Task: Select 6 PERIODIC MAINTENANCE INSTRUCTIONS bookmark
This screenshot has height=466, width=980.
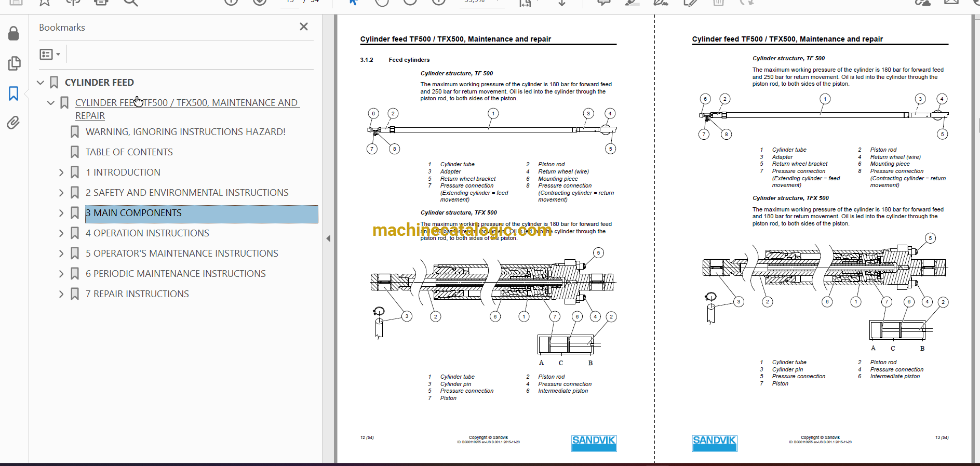Action: tap(176, 274)
